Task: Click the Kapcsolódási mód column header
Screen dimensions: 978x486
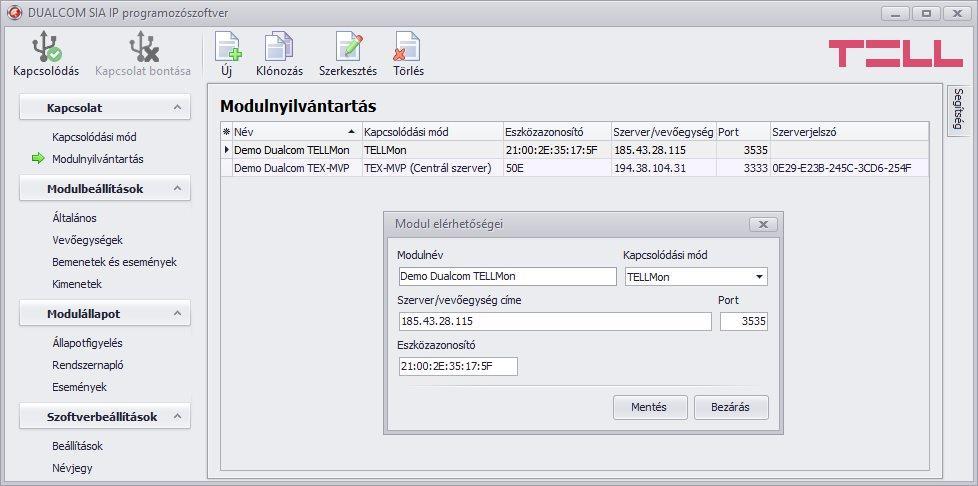Action: 433,132
